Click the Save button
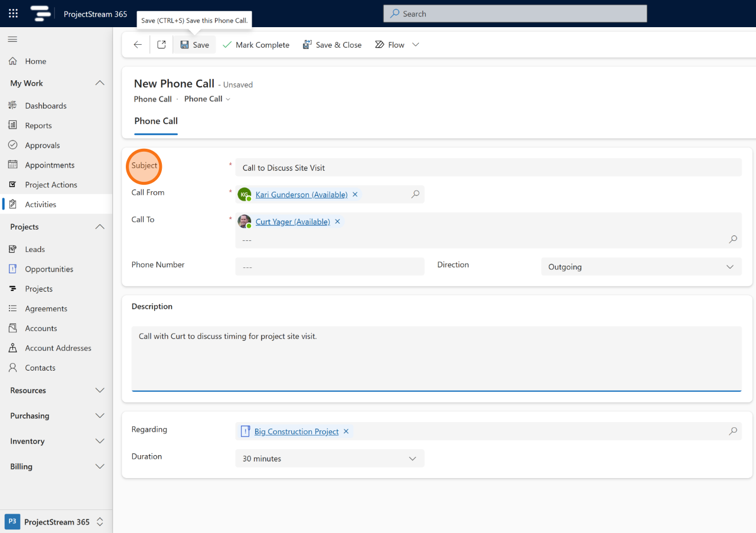Viewport: 756px width, 533px height. click(194, 45)
